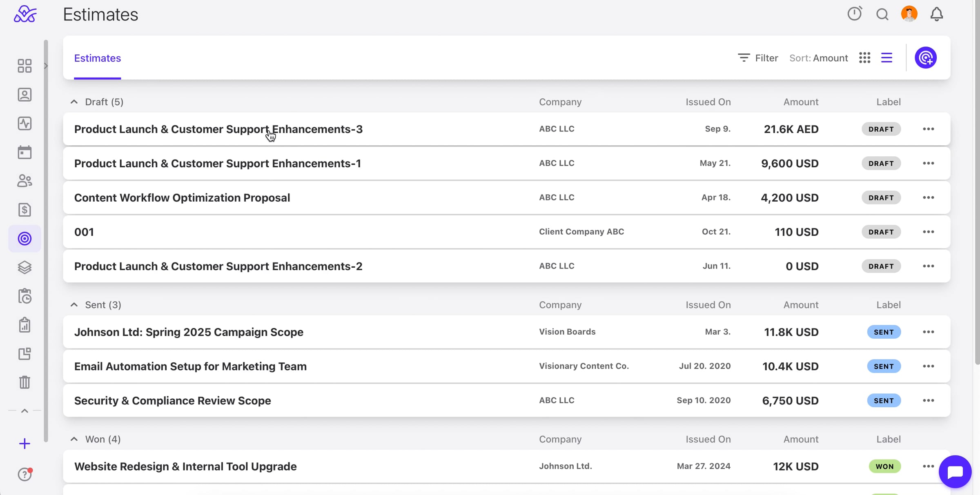Open the invoices dollar sidebar icon
The image size is (980, 495).
point(24,210)
